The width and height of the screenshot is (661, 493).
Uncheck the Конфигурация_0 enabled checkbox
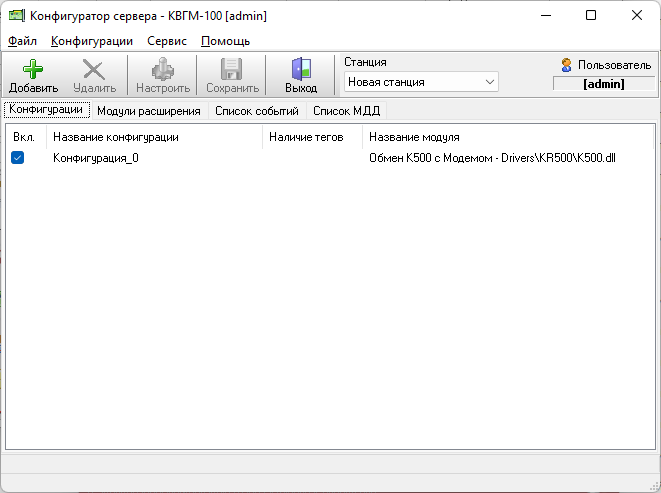(18, 158)
